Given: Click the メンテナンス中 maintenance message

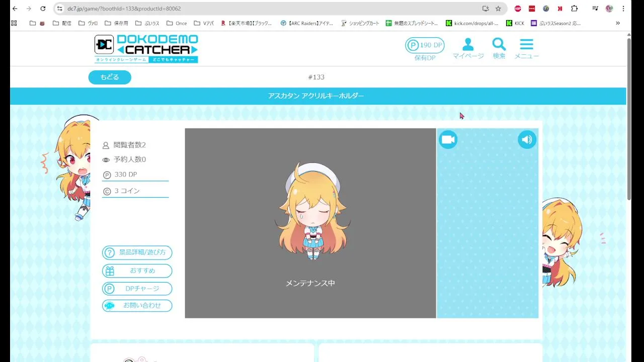Looking at the screenshot, I should click(310, 283).
